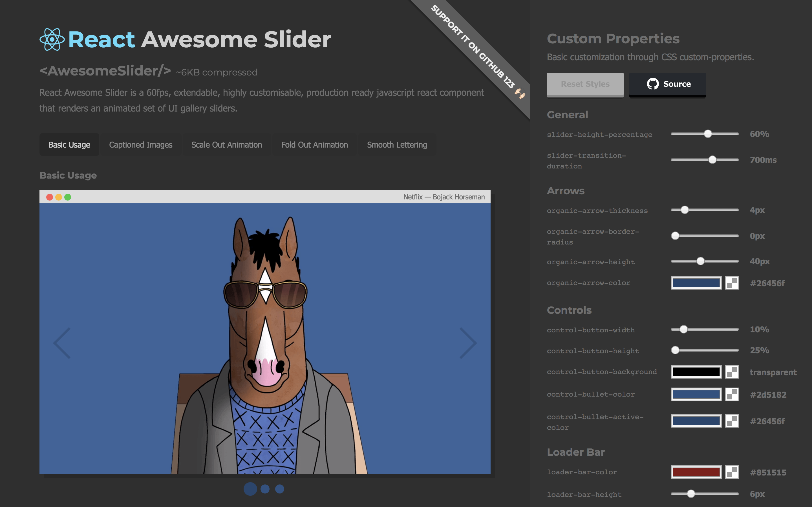Toggle transparency checker for control-bullet-color
Image resolution: width=812 pixels, height=507 pixels.
[x=731, y=394]
